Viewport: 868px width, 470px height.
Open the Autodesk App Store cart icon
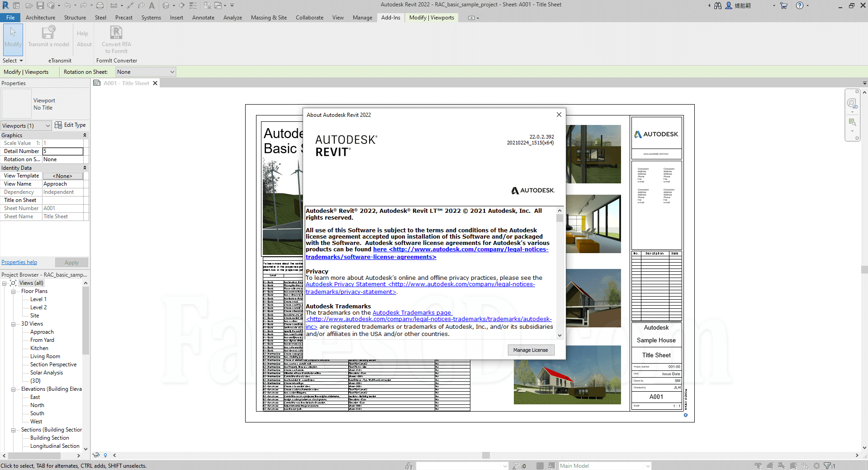point(784,5)
